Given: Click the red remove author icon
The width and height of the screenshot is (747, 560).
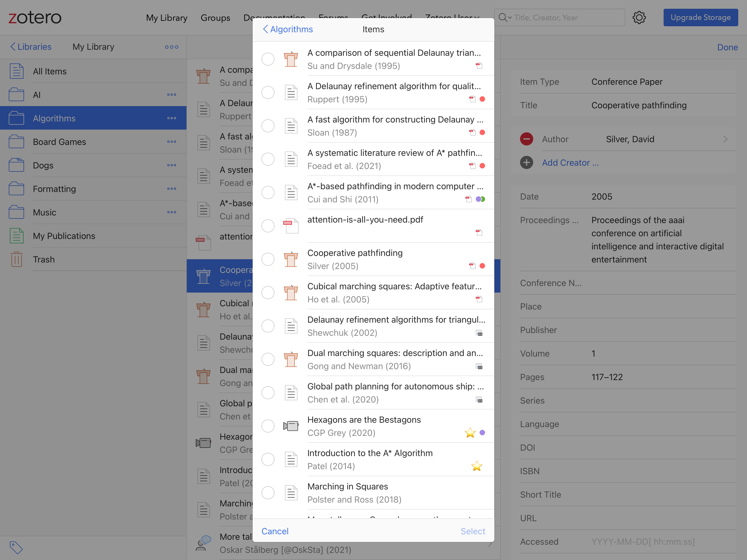Looking at the screenshot, I should (526, 139).
